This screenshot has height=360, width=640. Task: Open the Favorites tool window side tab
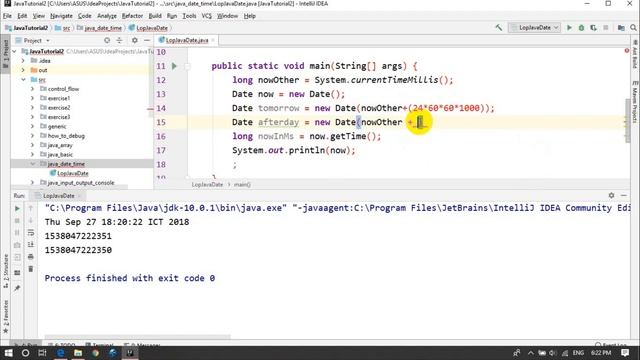(x=6, y=317)
